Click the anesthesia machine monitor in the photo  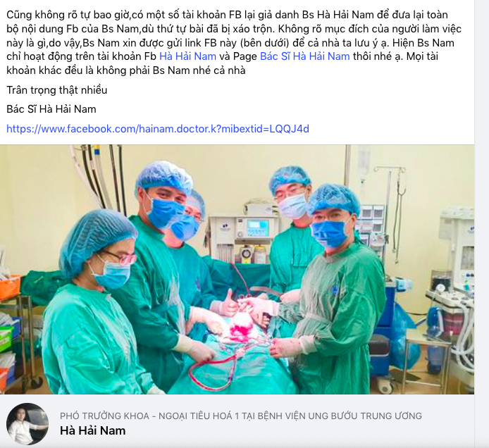258,227
